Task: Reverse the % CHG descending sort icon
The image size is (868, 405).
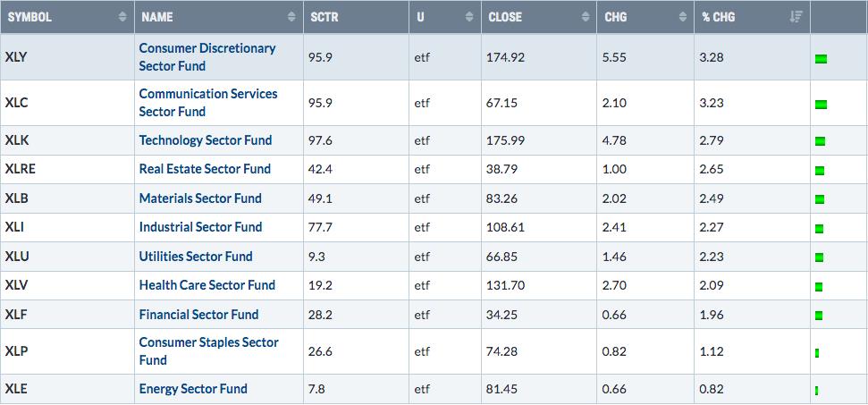Action: (796, 17)
